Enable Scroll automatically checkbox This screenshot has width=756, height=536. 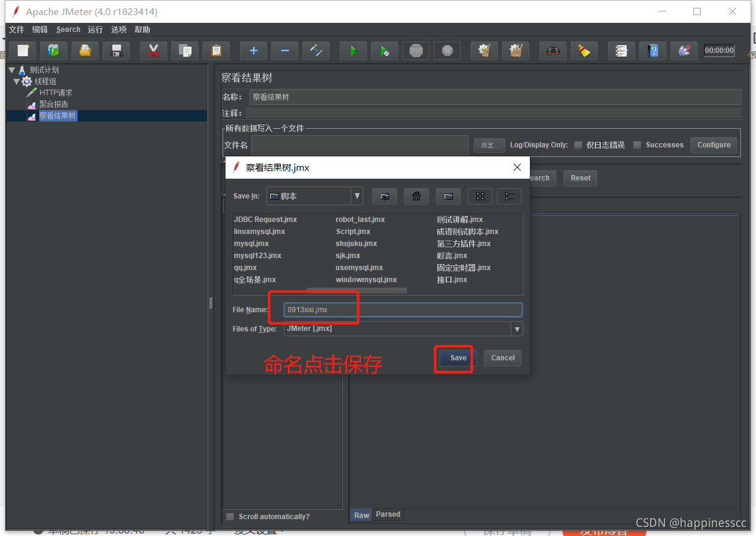point(230,517)
